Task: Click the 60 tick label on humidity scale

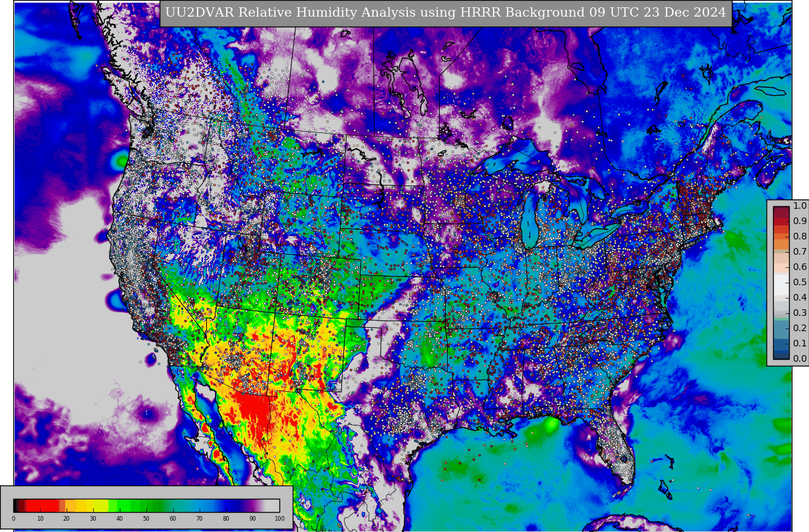Action: [173, 519]
